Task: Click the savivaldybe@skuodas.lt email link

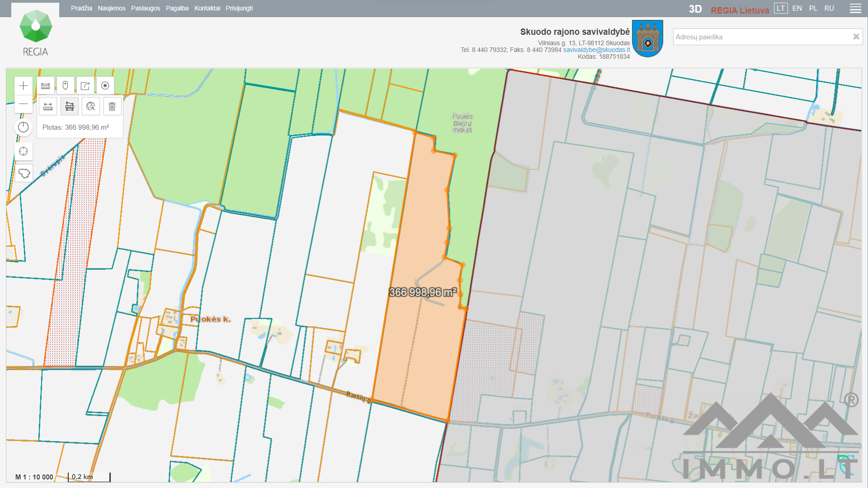Action: click(x=596, y=50)
